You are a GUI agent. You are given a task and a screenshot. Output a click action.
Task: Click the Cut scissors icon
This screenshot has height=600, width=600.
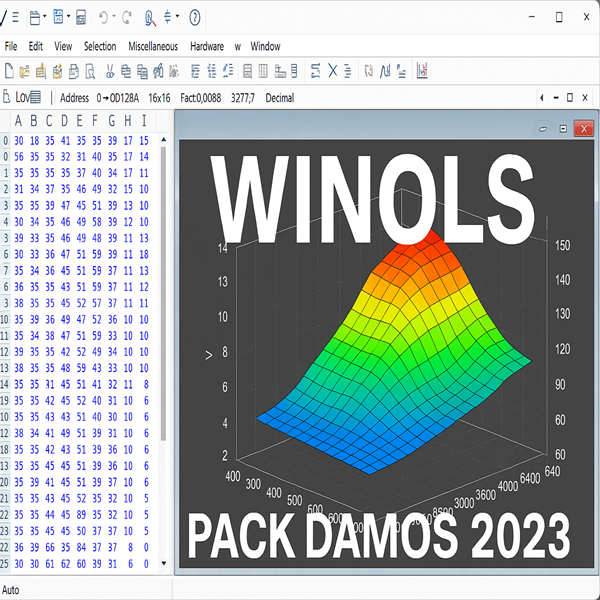[x=110, y=71]
